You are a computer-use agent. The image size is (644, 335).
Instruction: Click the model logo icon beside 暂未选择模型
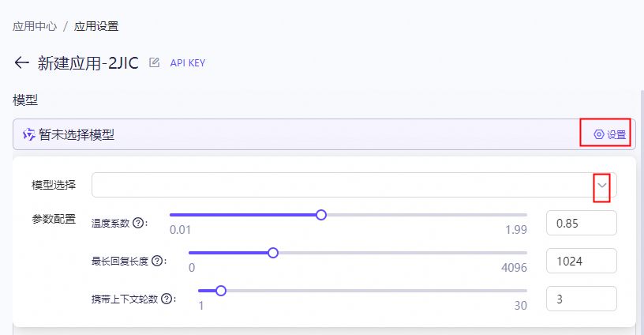pos(28,134)
